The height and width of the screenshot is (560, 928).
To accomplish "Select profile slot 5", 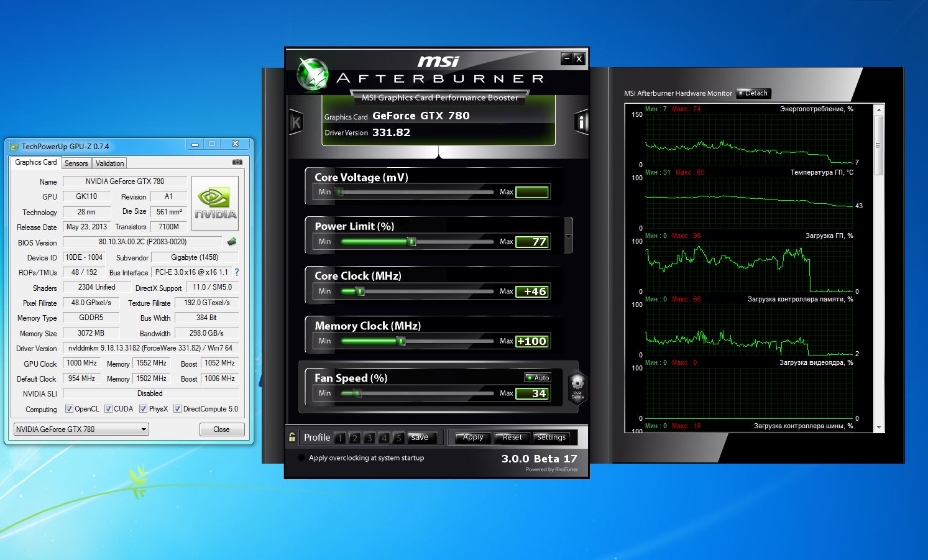I will coord(398,438).
